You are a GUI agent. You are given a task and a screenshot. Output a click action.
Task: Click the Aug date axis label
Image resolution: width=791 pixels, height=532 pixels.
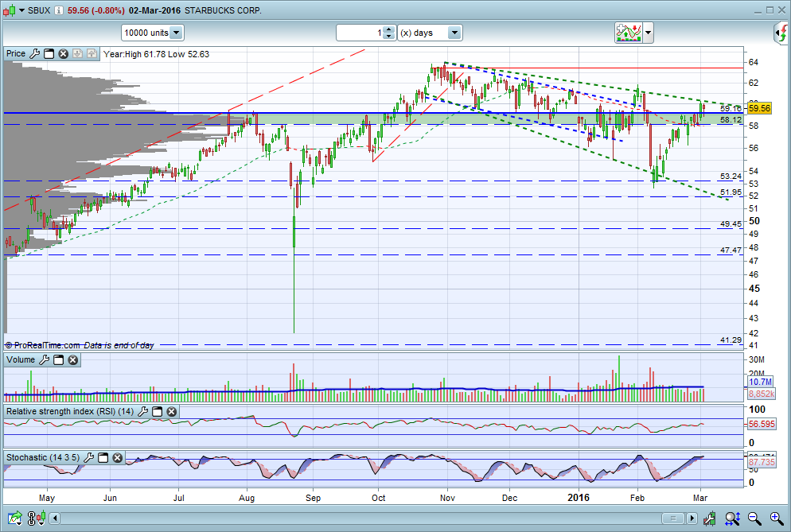point(247,498)
